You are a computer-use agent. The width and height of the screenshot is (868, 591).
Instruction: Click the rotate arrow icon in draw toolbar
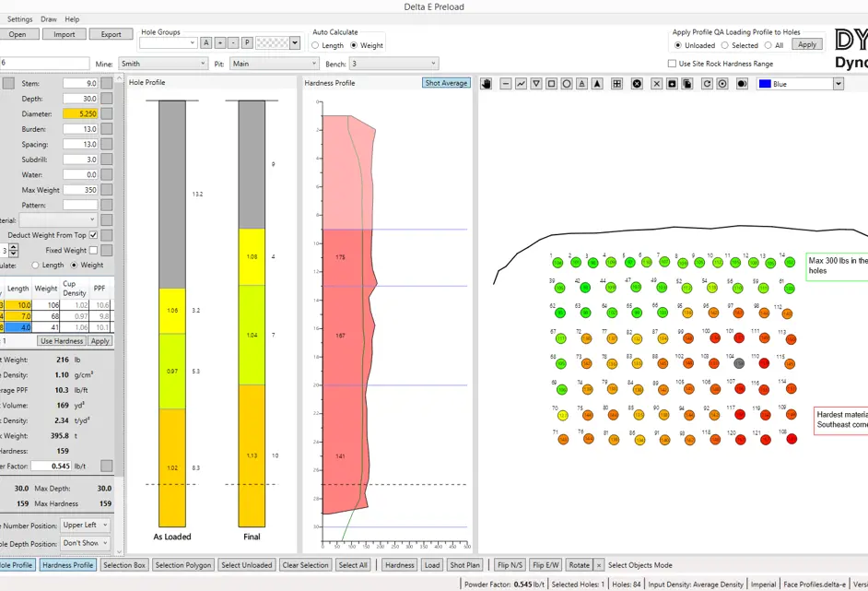707,84
